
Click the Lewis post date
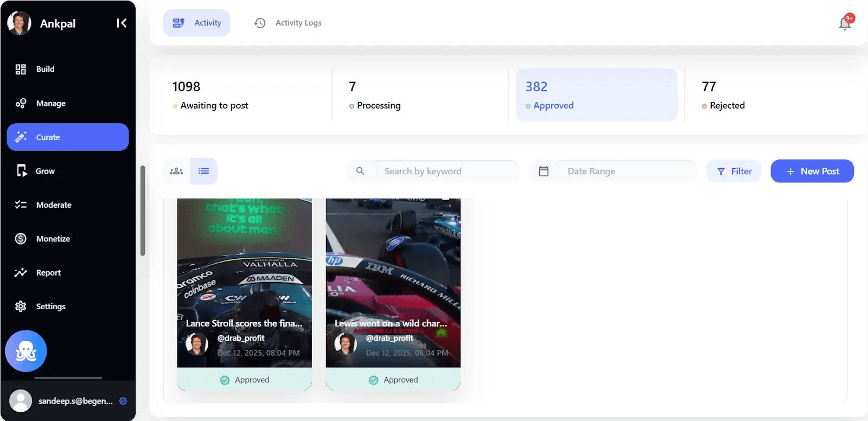point(407,353)
